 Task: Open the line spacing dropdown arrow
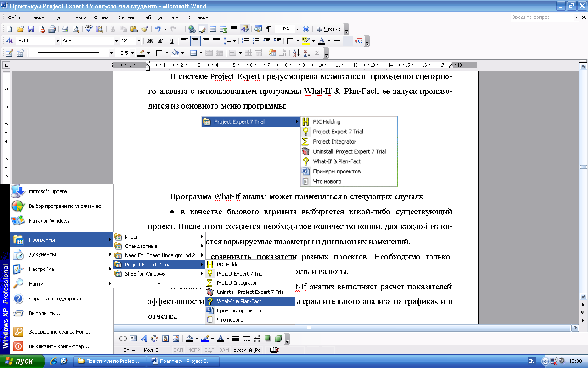(x=234, y=41)
